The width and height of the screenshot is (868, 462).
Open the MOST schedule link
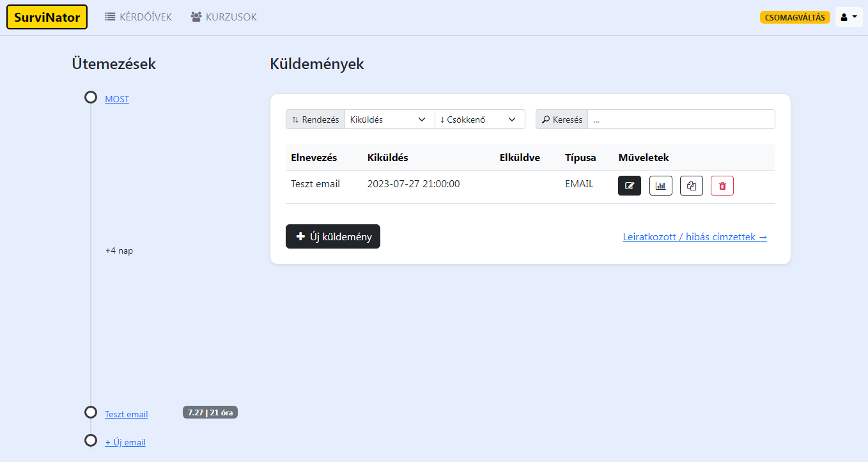coord(117,99)
